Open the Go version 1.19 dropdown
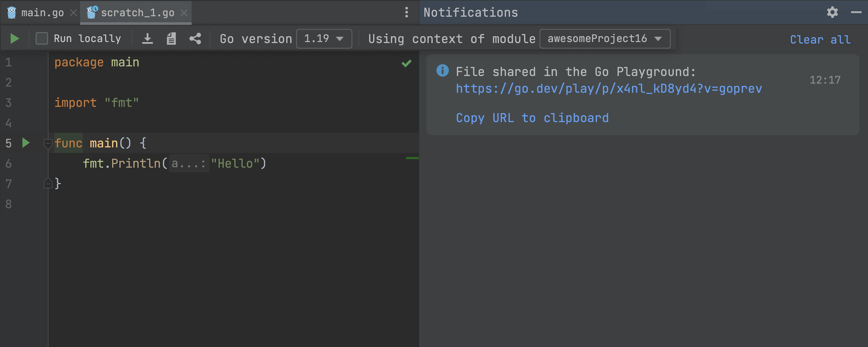868x347 pixels. 324,39
